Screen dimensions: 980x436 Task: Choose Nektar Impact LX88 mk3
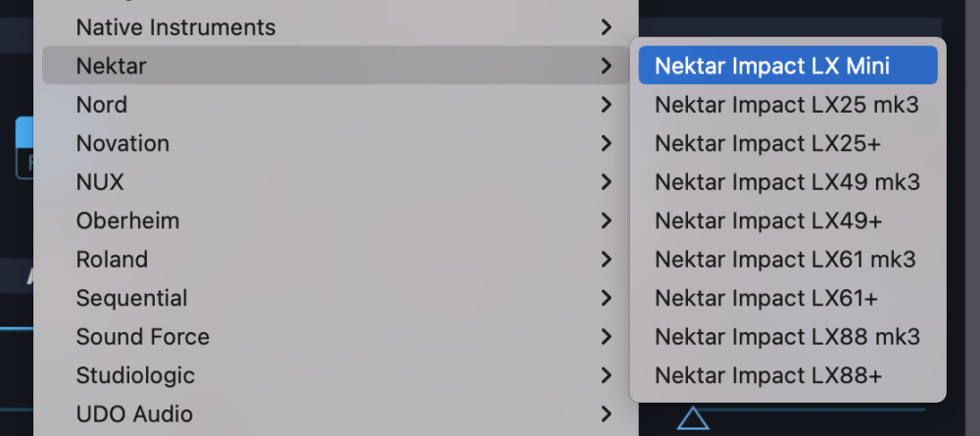coord(787,337)
